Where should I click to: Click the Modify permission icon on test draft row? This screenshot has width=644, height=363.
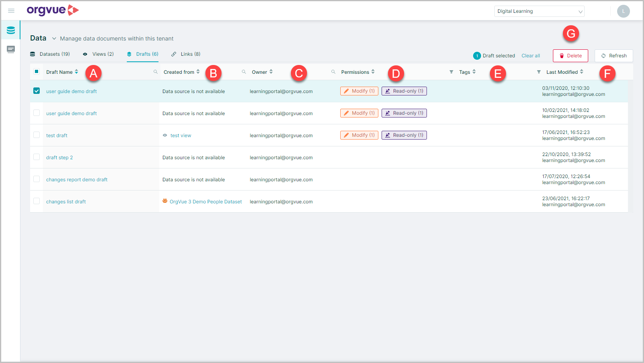point(347,135)
